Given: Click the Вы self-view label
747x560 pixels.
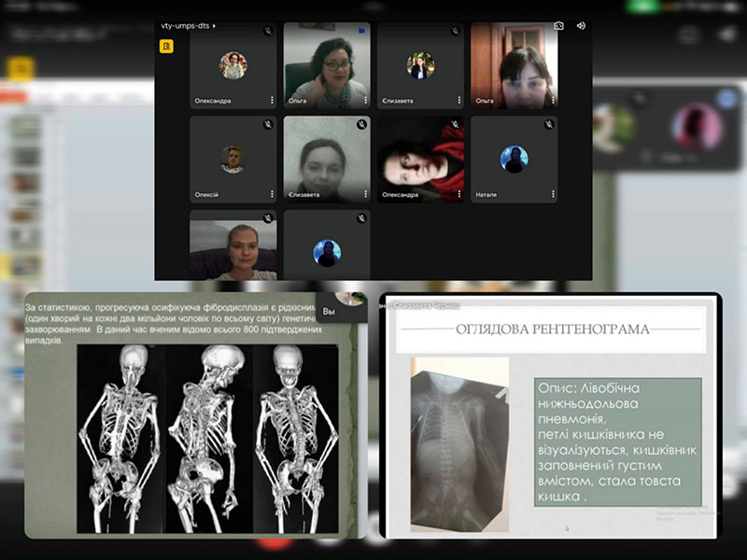Looking at the screenshot, I should click(328, 311).
